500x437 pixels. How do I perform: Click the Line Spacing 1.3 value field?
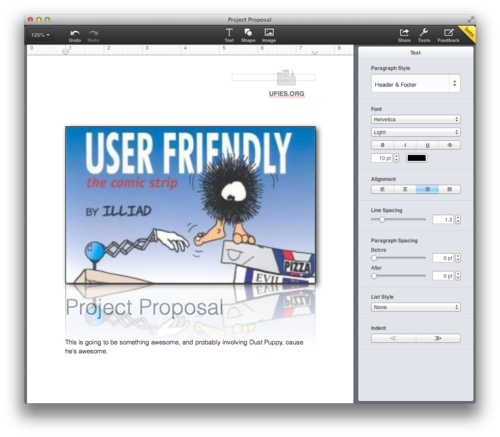point(443,219)
